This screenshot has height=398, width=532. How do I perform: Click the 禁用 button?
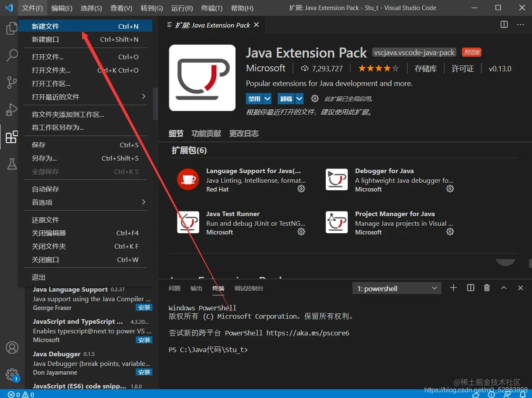click(254, 98)
